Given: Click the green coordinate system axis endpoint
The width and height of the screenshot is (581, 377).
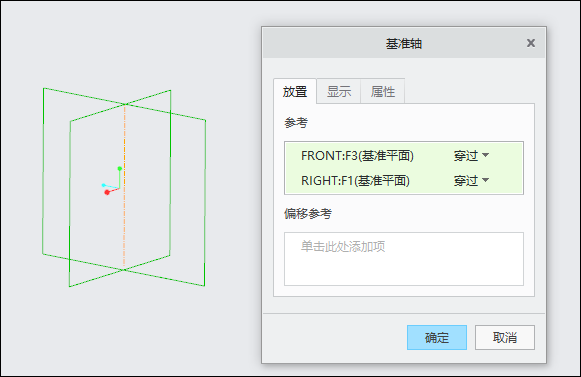Looking at the screenshot, I should point(120,169).
